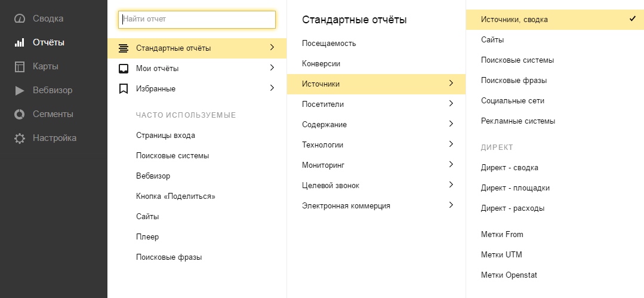Image resolution: width=644 pixels, height=298 pixels.
Task: Open the Мониторинг submenu arrow
Action: (451, 164)
